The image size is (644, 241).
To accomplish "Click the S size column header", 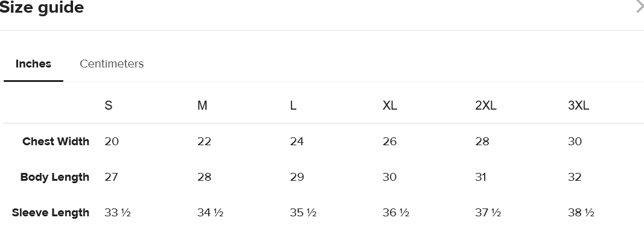I will coord(109,105).
